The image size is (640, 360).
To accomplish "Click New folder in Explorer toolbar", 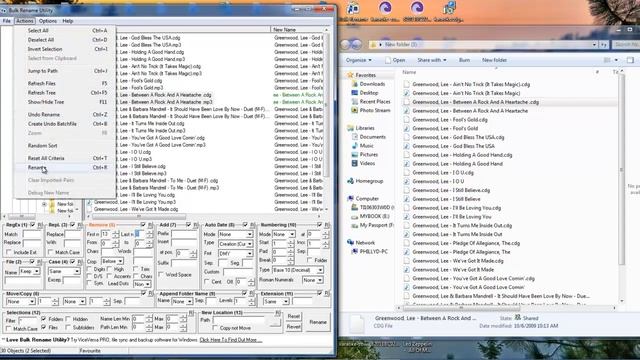I will click(494, 60).
